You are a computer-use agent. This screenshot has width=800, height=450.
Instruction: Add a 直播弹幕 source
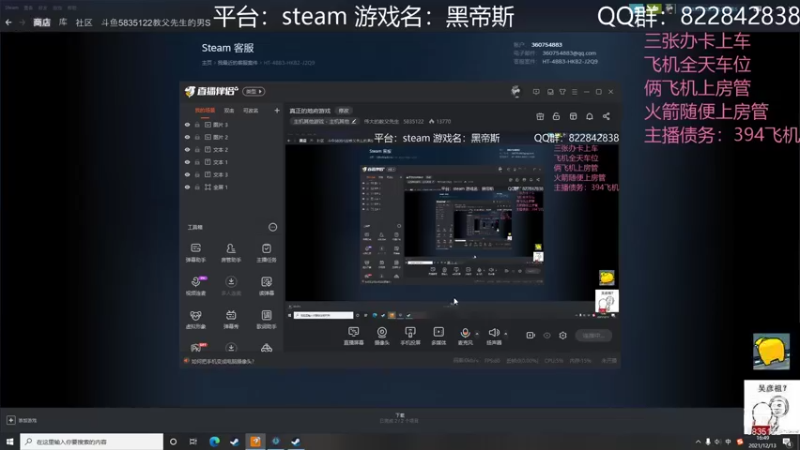[354, 336]
